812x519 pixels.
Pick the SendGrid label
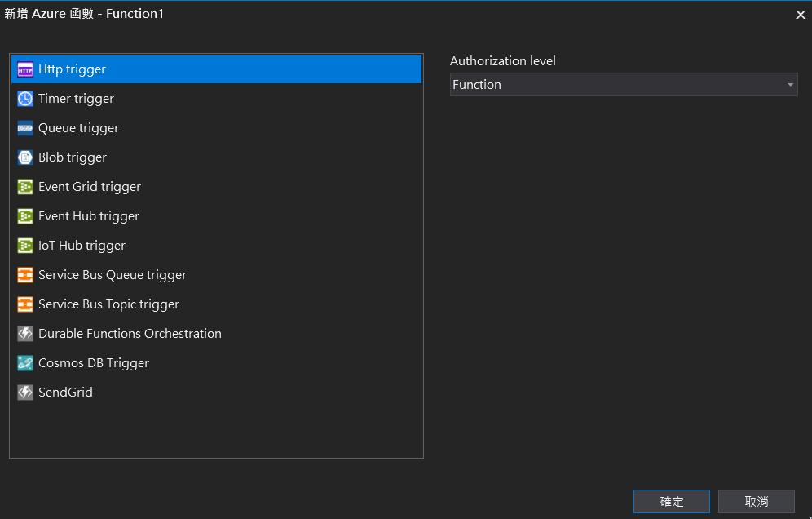pyautogui.click(x=66, y=393)
